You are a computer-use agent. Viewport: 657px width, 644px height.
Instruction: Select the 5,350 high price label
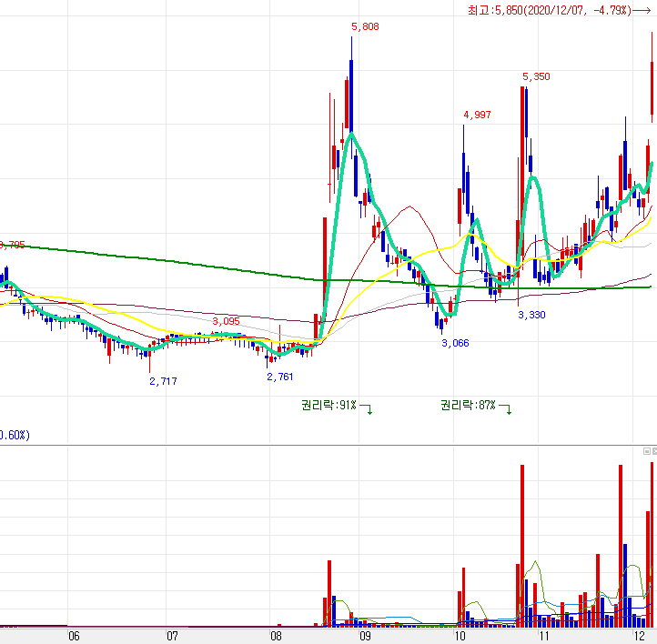tap(536, 76)
